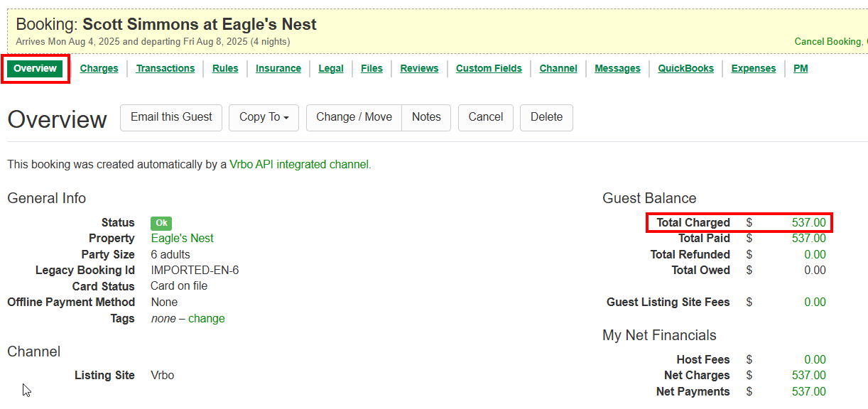This screenshot has width=868, height=409.
Task: Open the Expenses tab
Action: (x=754, y=69)
